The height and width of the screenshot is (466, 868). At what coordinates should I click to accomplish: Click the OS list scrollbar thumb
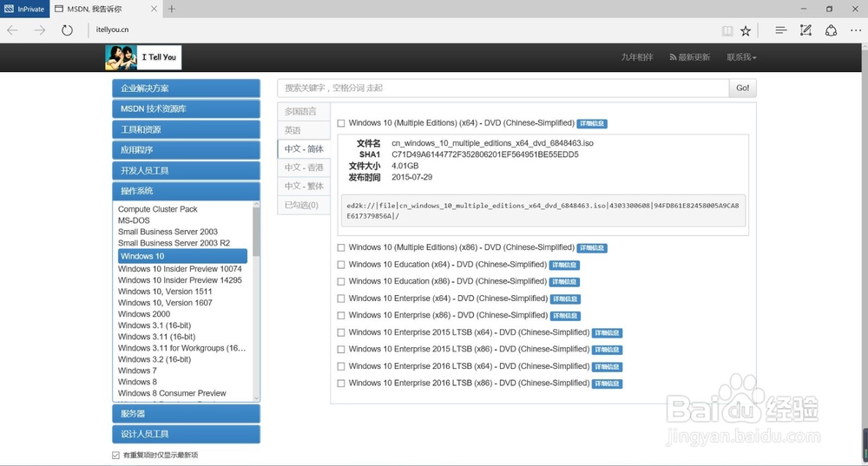point(256,232)
